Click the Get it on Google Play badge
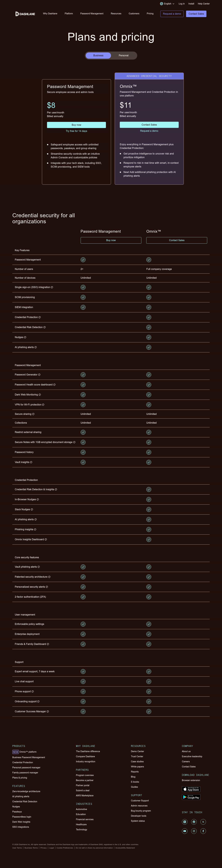Screen dimensions: 222x868 (191, 797)
